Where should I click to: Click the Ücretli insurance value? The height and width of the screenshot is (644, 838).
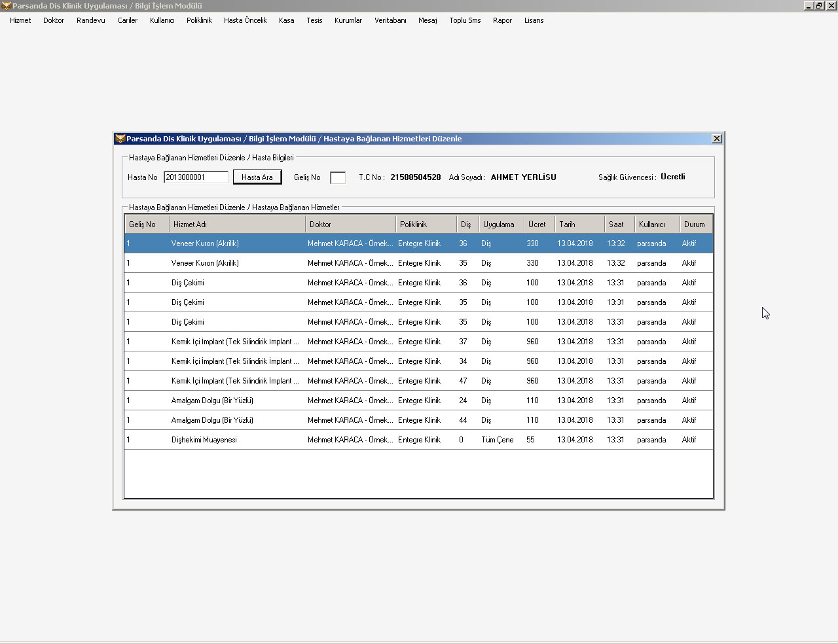673,177
